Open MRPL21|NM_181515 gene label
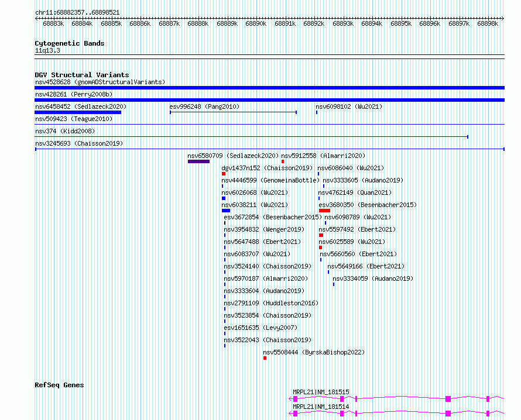521x420 pixels. pyautogui.click(x=321, y=392)
